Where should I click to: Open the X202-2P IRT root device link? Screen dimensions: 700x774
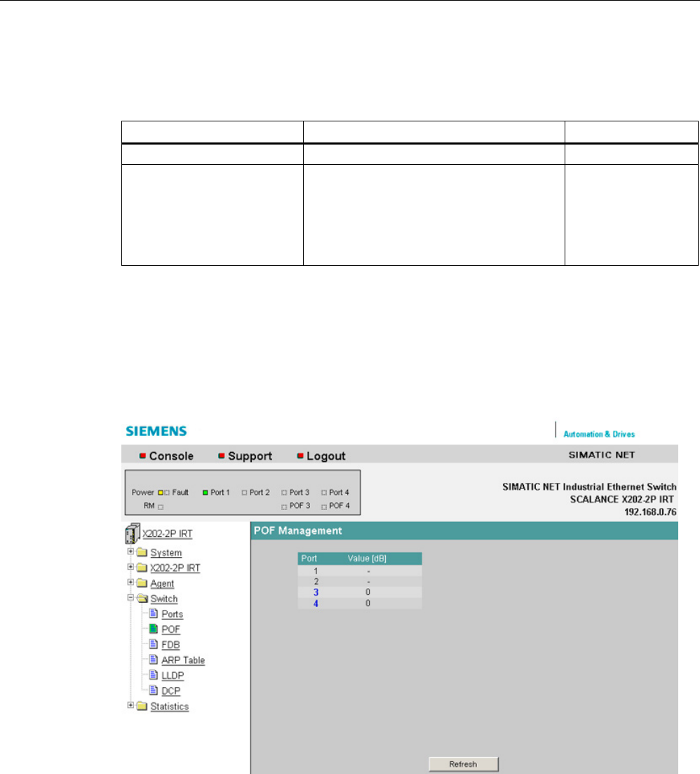point(167,533)
